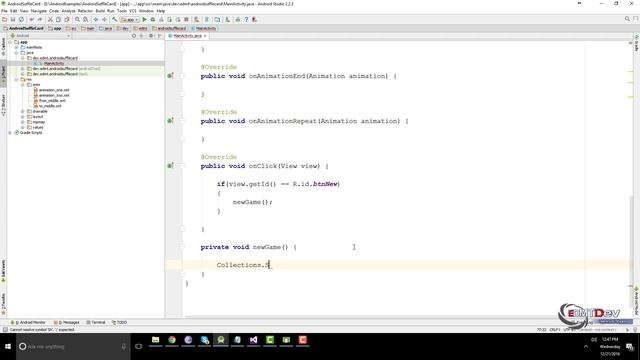Click the override gutter icon beside onAnimationEnd
The width and height of the screenshot is (640, 360).
(170, 76)
